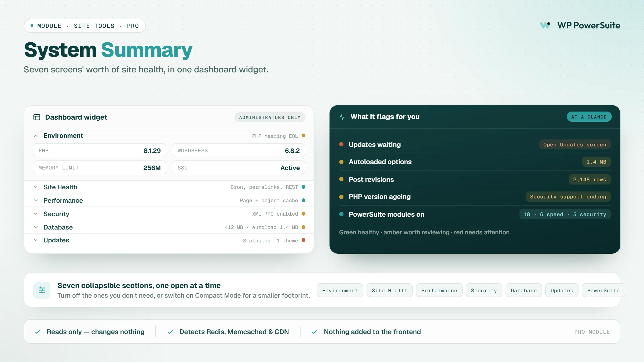Screen dimensions: 644x362
Task: Click the checkmark before Detects Redis
Action: 170,332
